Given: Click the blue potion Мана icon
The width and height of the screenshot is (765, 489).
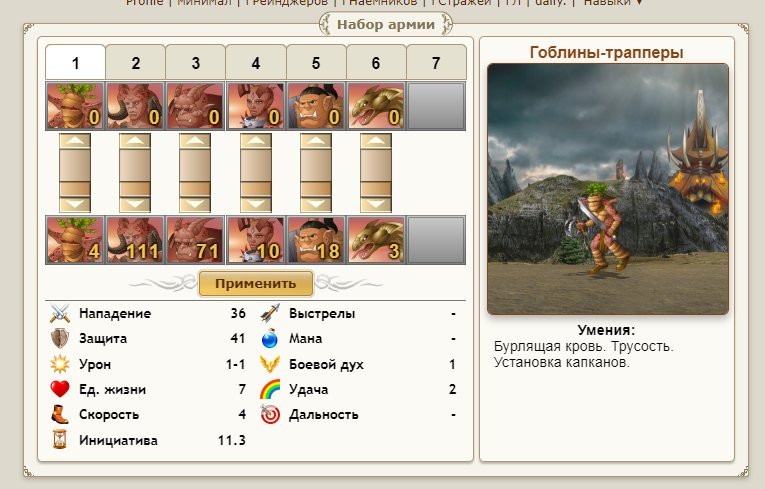Looking at the screenshot, I should coord(270,338).
